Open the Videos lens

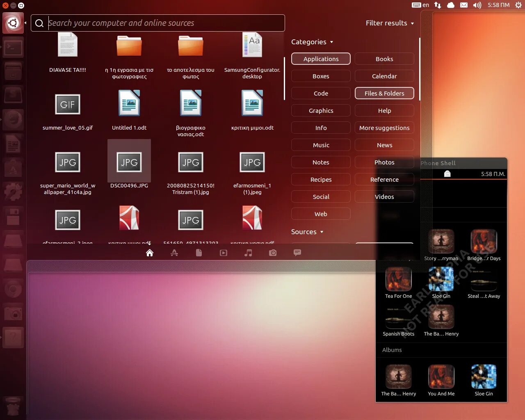point(224,253)
